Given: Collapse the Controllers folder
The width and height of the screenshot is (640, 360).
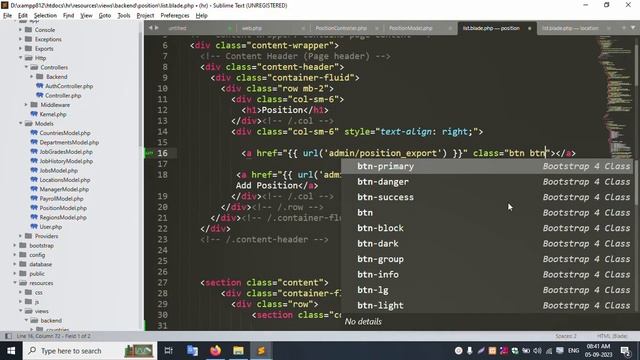Looking at the screenshot, I should coord(26,67).
